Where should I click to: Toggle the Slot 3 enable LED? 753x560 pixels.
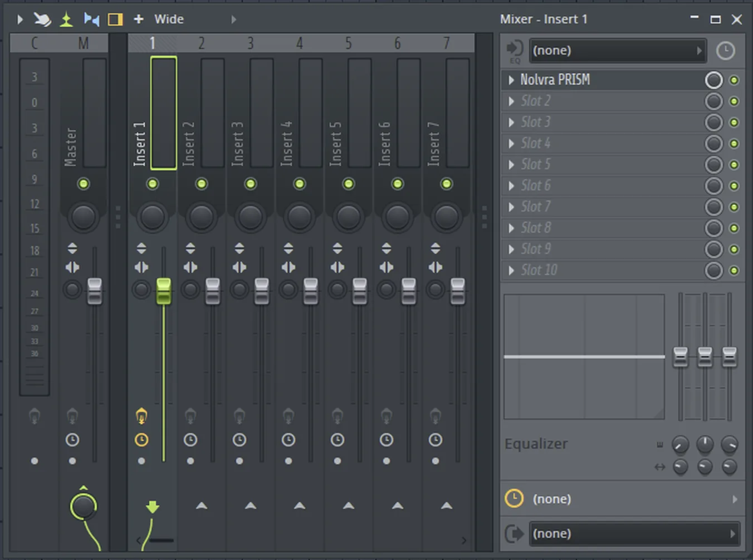(x=734, y=122)
